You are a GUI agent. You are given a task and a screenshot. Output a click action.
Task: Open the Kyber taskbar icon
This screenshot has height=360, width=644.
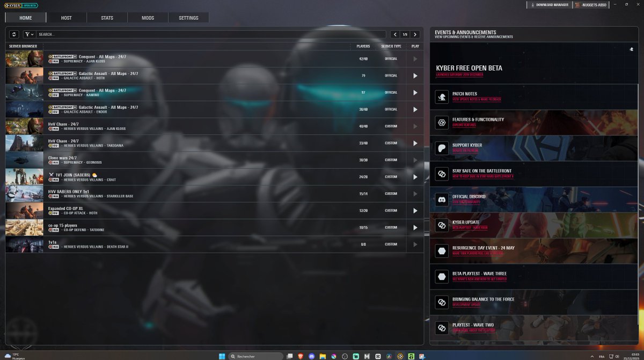click(400, 356)
